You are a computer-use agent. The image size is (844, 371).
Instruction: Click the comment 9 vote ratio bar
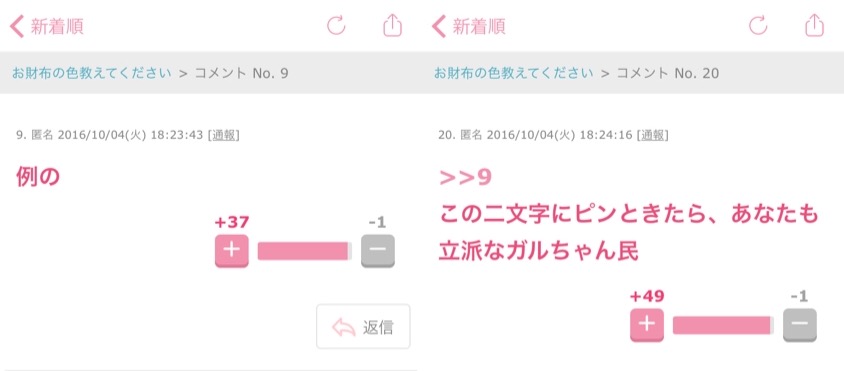[305, 251]
